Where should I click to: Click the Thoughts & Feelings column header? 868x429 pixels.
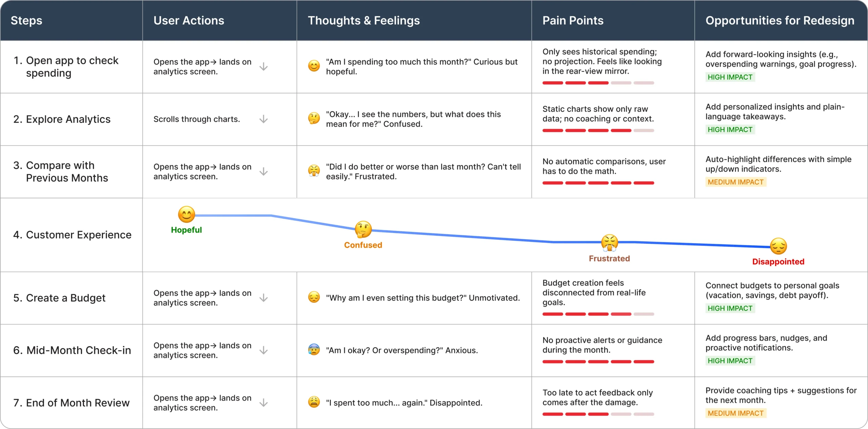point(363,20)
